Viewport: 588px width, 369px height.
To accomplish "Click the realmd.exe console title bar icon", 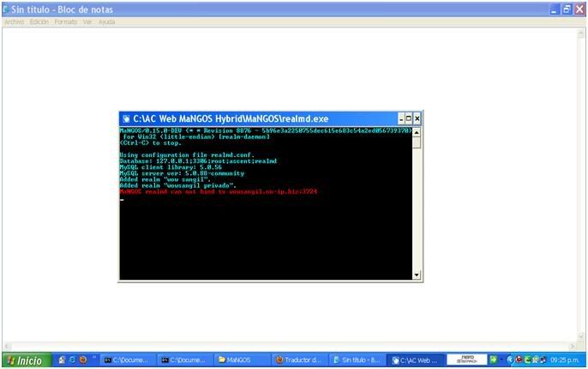I will [126, 119].
